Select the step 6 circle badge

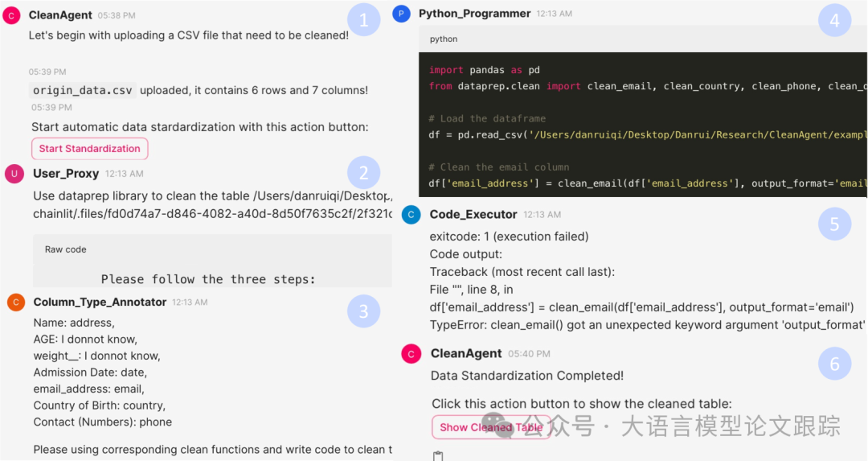[834, 364]
